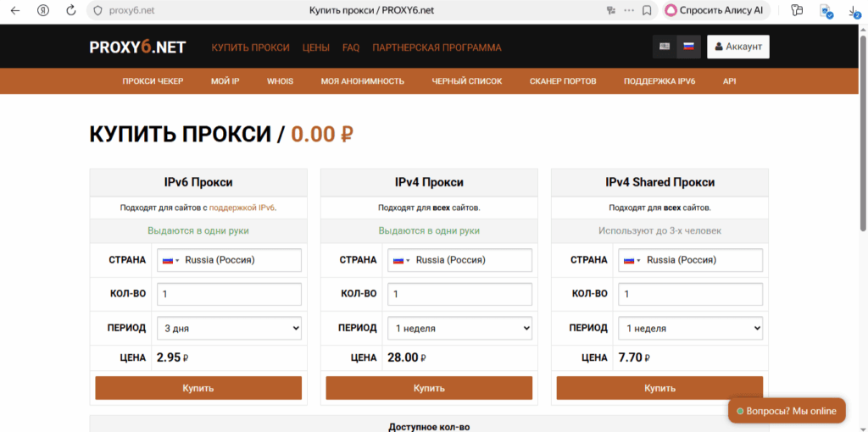Open the FAQ menu item
Screen dimensions: 868x432
click(x=351, y=47)
